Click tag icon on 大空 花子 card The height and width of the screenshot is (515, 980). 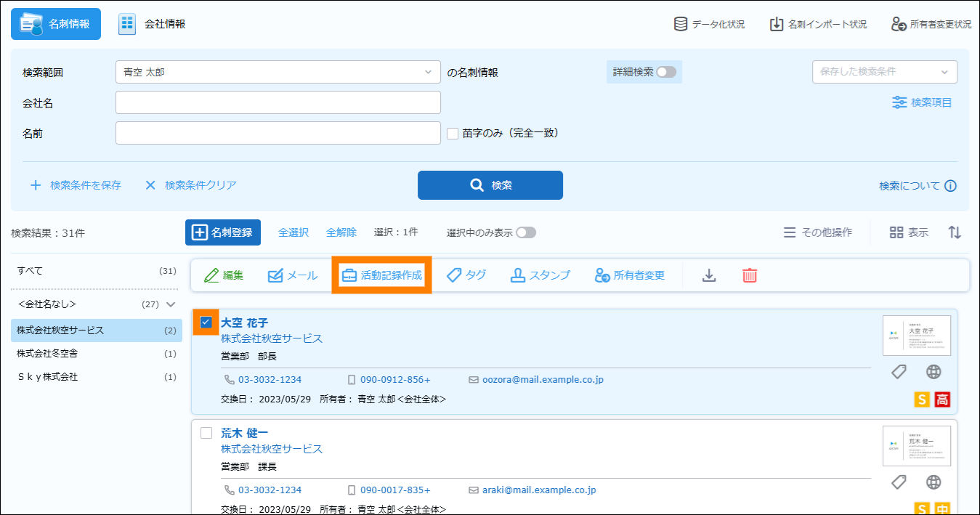click(899, 372)
